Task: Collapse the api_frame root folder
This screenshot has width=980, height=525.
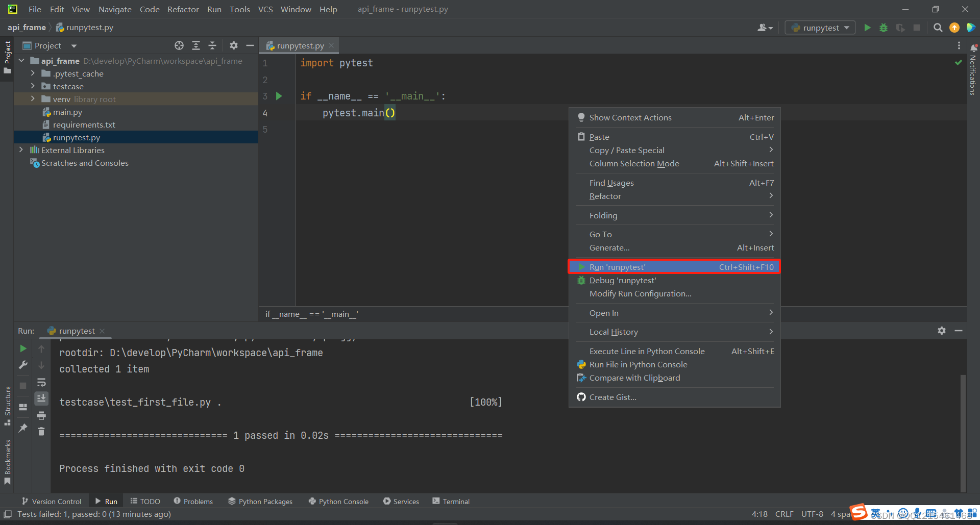Action: pos(22,61)
